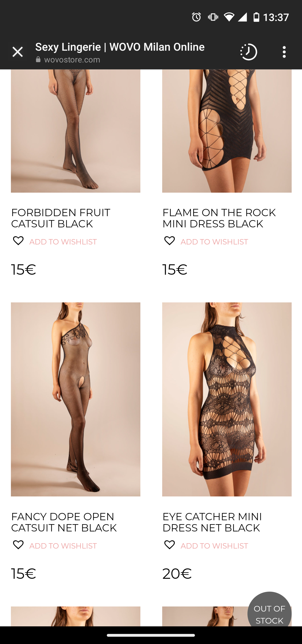302x644 pixels.
Task: Toggle wishlist heart for Forbidden Fruit Catsuit
Action: coord(18,241)
